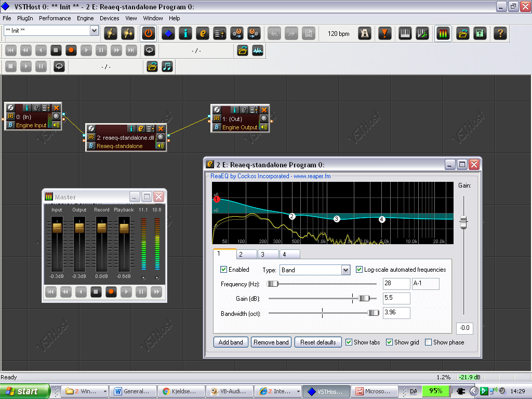
Task: Click the recorder waveform icon
Action: tap(258, 50)
